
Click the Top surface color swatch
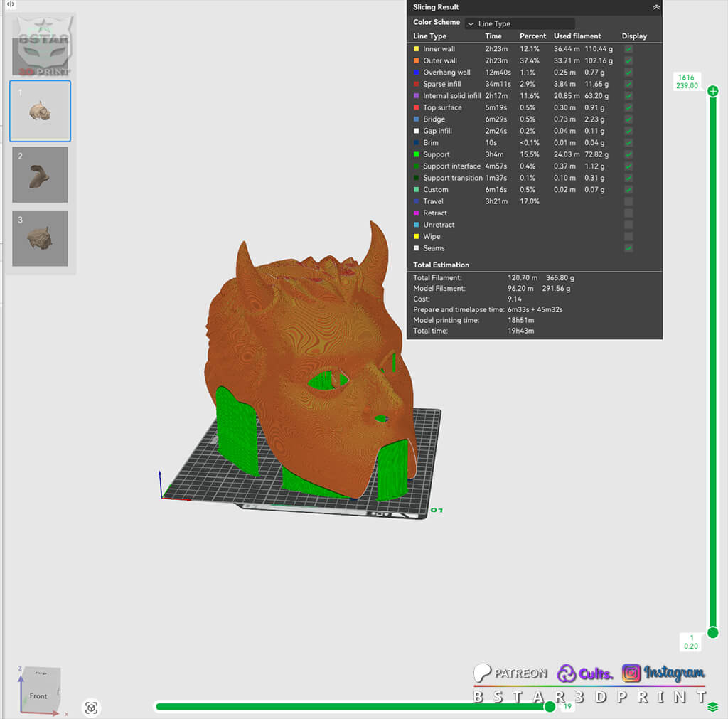pos(417,107)
